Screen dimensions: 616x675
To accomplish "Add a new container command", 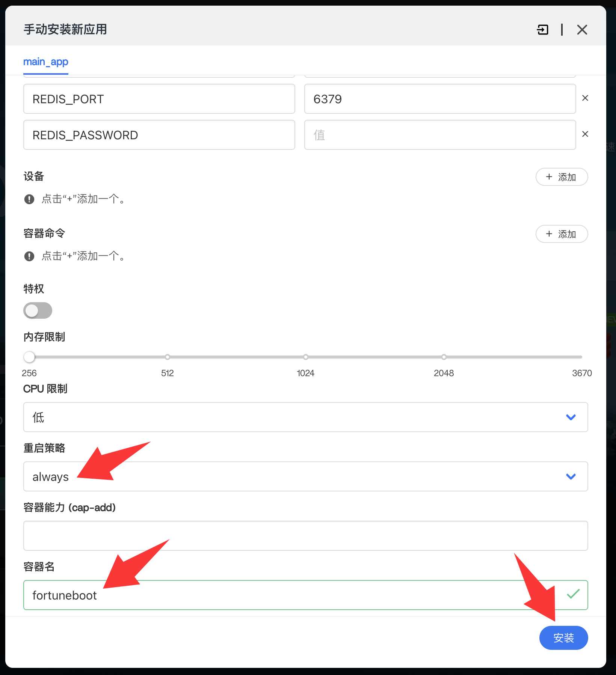I will pyautogui.click(x=561, y=234).
